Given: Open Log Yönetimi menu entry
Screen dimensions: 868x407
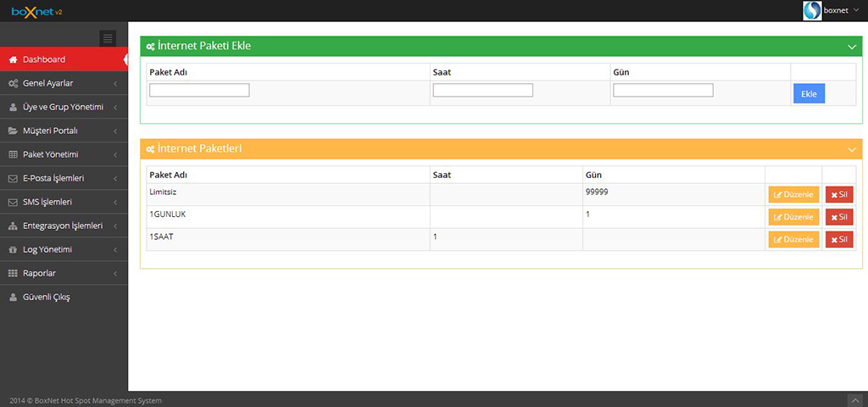Looking at the screenshot, I should tap(64, 250).
